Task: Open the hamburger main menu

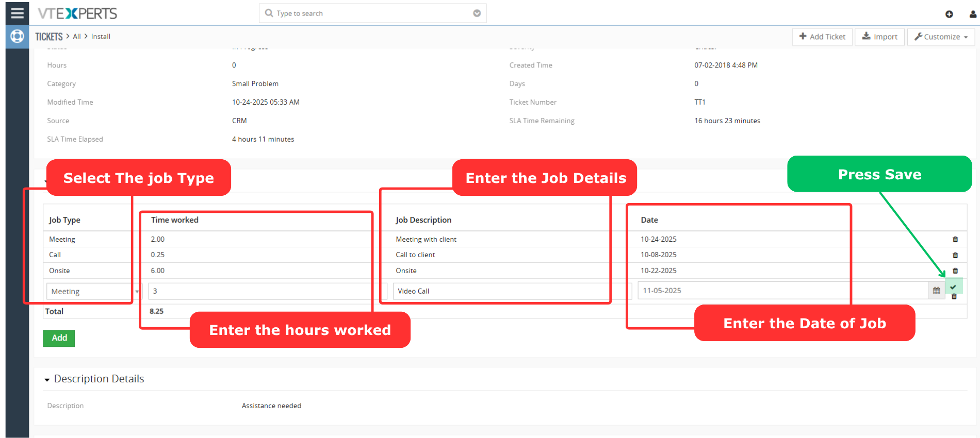Action: [x=17, y=13]
